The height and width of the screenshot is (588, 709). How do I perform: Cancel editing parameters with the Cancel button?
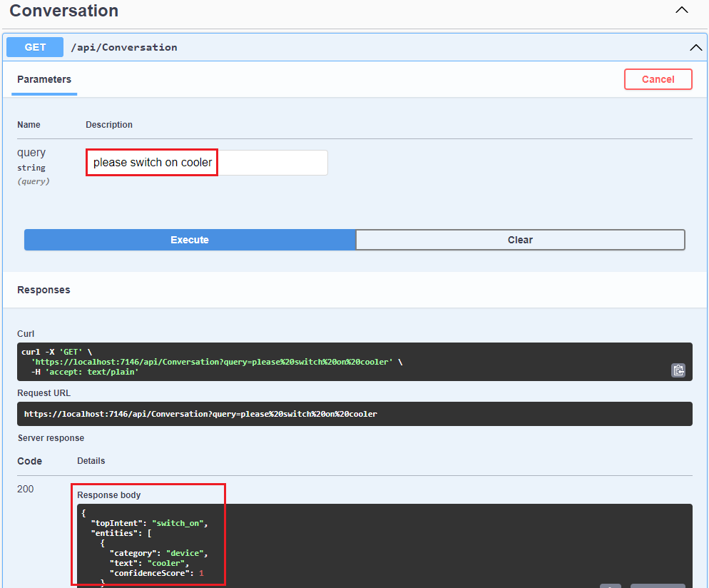coord(658,79)
